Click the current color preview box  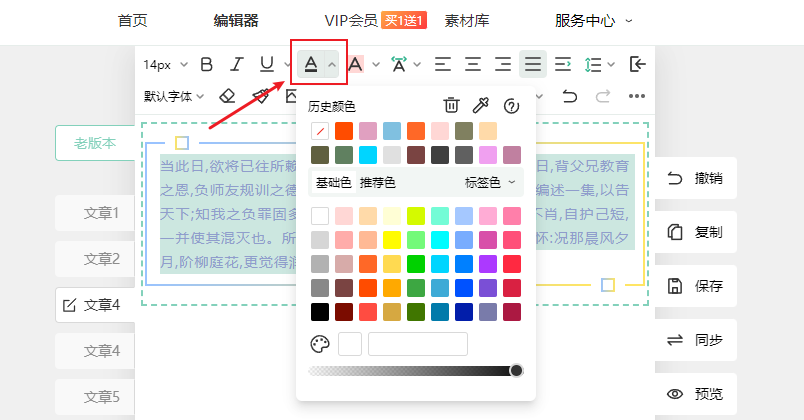tap(350, 344)
